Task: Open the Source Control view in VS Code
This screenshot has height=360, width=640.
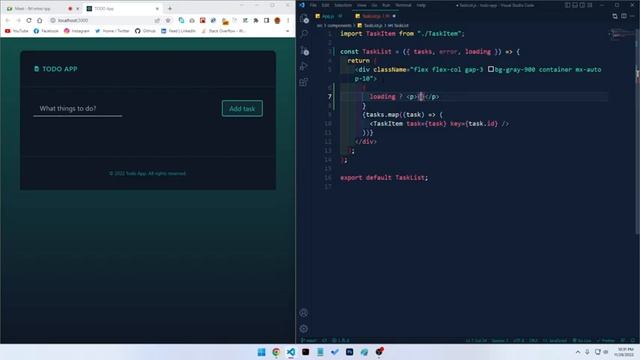Action: coord(304,51)
